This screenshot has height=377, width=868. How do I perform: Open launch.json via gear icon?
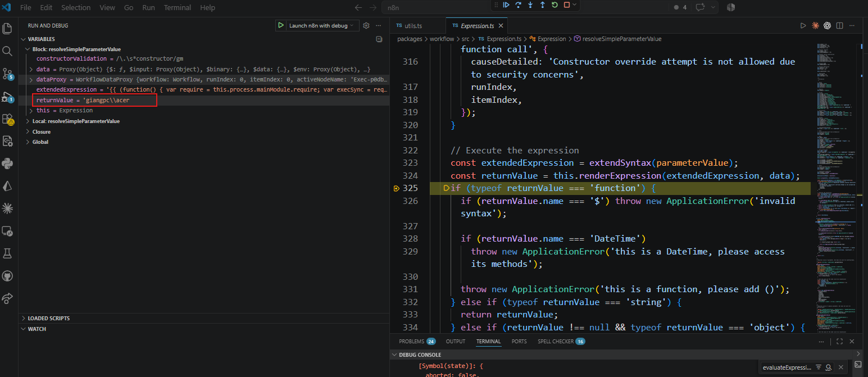coord(366,25)
